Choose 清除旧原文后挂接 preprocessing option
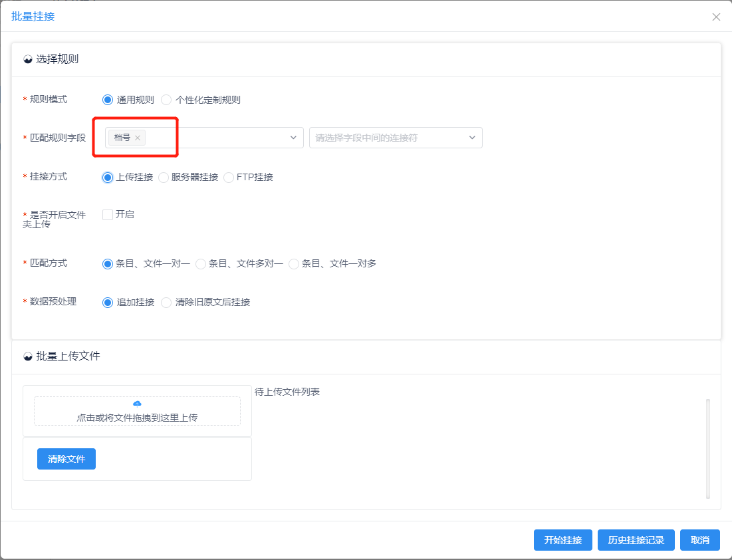Screen dimensions: 732x560 click(x=167, y=303)
